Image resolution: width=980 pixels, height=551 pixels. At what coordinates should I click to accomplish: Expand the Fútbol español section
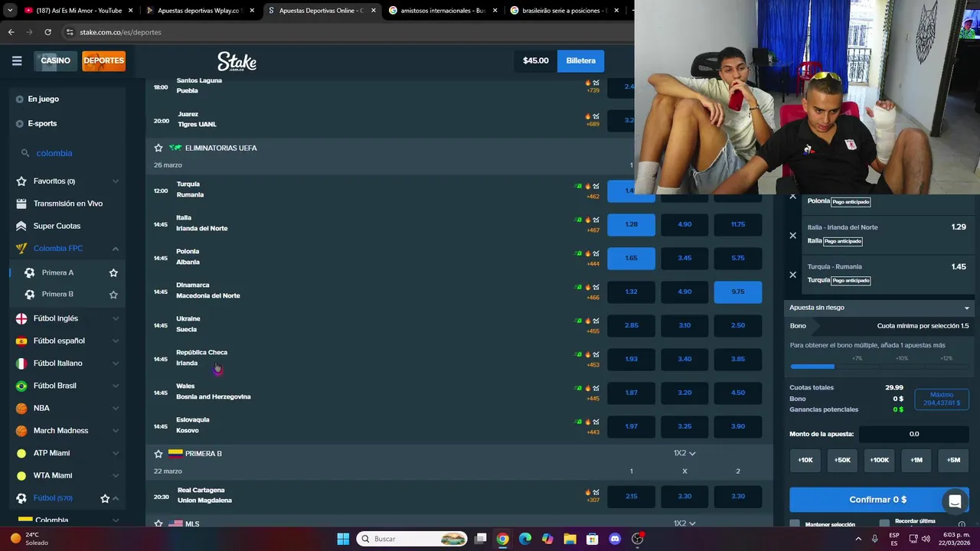116,341
